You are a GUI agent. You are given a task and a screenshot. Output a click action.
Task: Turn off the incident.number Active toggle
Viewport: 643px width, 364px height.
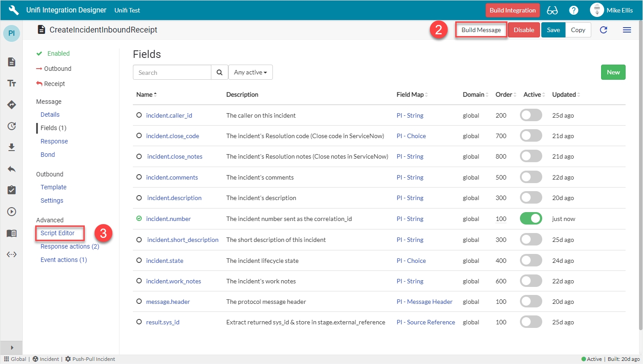(531, 219)
